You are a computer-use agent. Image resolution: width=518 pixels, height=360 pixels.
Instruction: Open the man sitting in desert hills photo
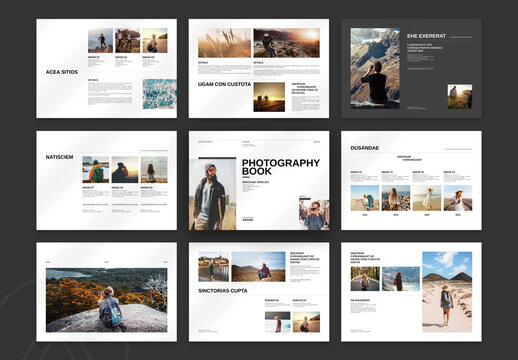[x=258, y=267]
